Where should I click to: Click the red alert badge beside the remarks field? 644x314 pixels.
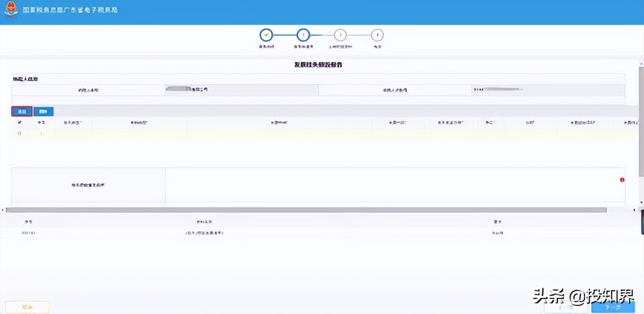click(x=622, y=180)
